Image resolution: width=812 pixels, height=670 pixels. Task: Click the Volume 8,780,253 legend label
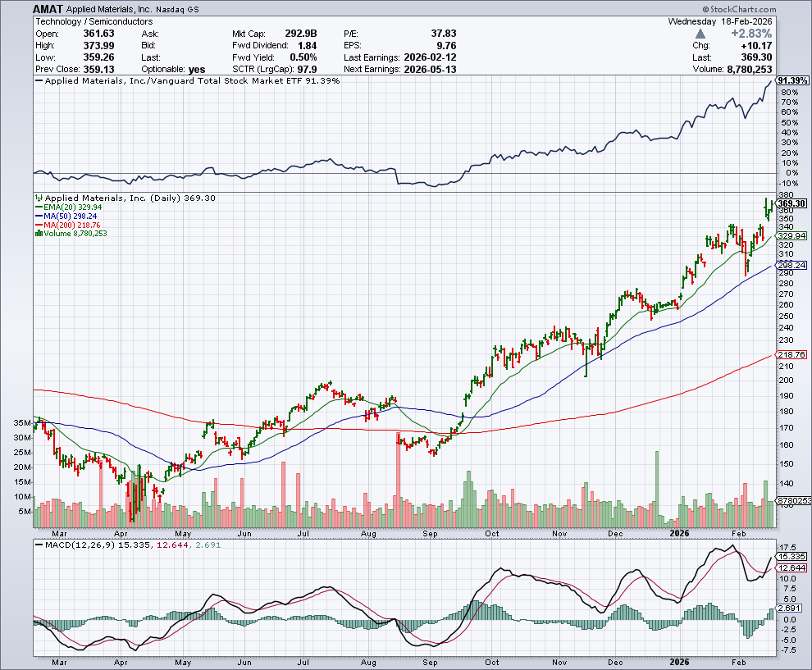point(75,234)
